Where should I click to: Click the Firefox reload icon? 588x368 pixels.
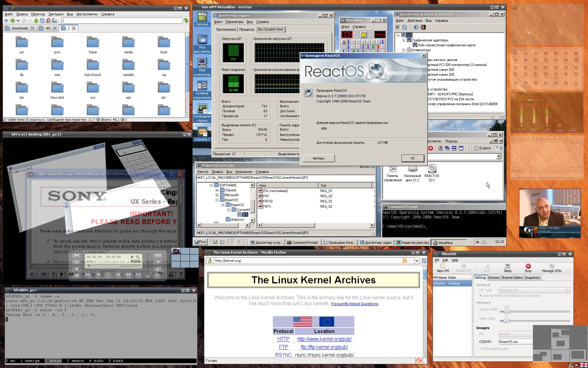point(424,261)
